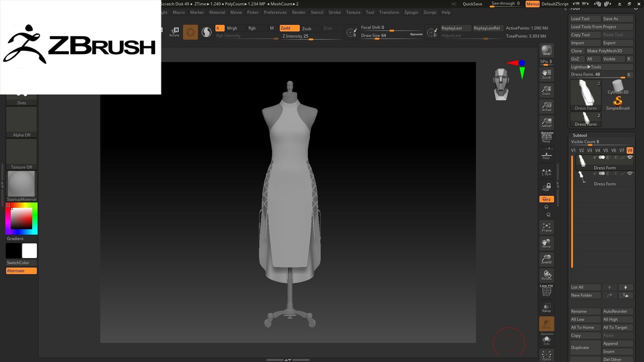Select the Cylinder3D tool thumbnail

coord(618,87)
